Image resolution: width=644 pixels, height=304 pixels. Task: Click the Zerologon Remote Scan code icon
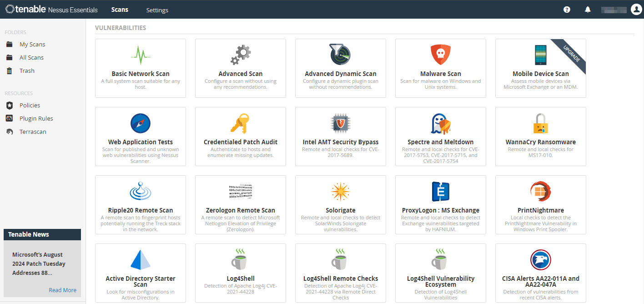tap(240, 192)
